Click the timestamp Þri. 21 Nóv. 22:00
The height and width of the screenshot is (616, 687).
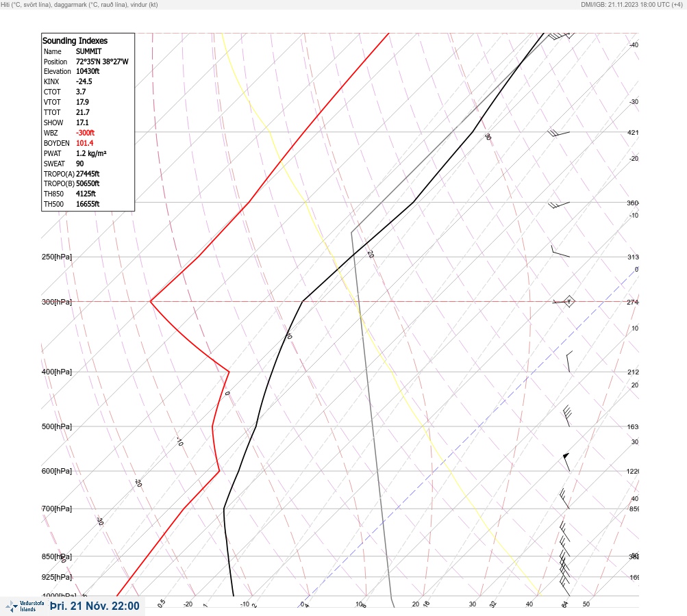coord(95,606)
